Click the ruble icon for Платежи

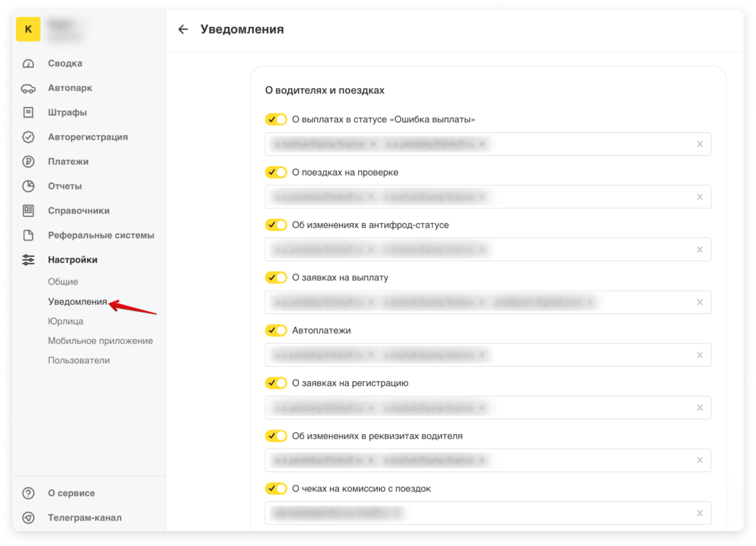29,162
